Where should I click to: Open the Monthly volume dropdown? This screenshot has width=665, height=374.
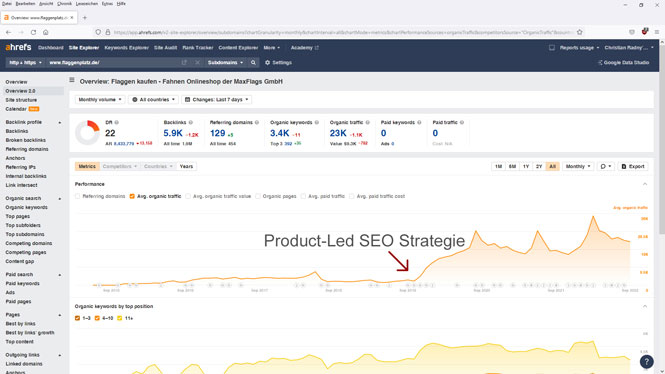(100, 100)
